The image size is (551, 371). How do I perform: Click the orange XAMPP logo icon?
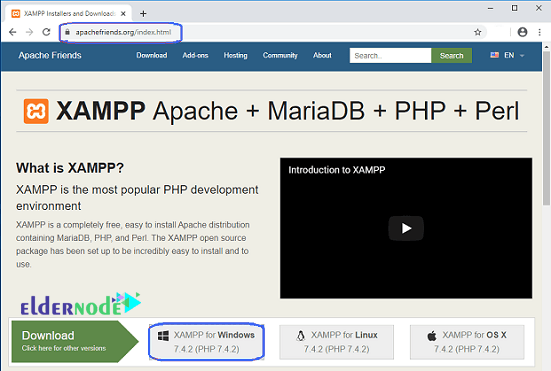coord(36,111)
